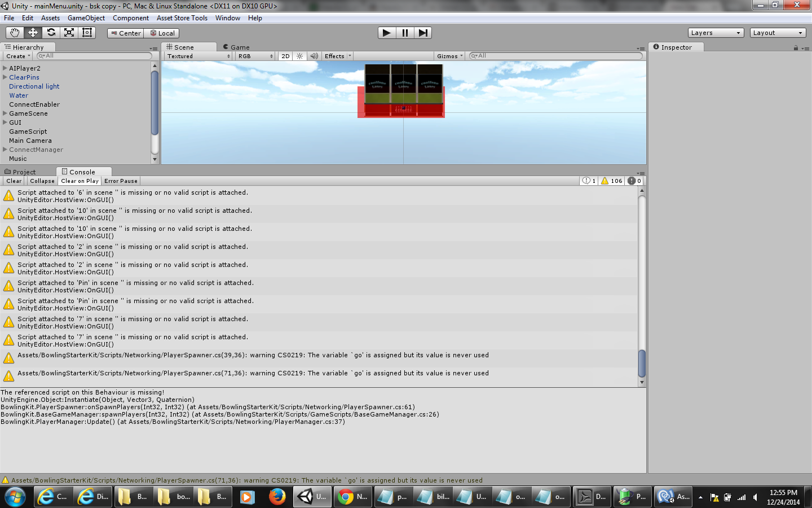Image resolution: width=812 pixels, height=508 pixels.
Task: Select Directional light in the Hierarchy
Action: click(x=34, y=86)
